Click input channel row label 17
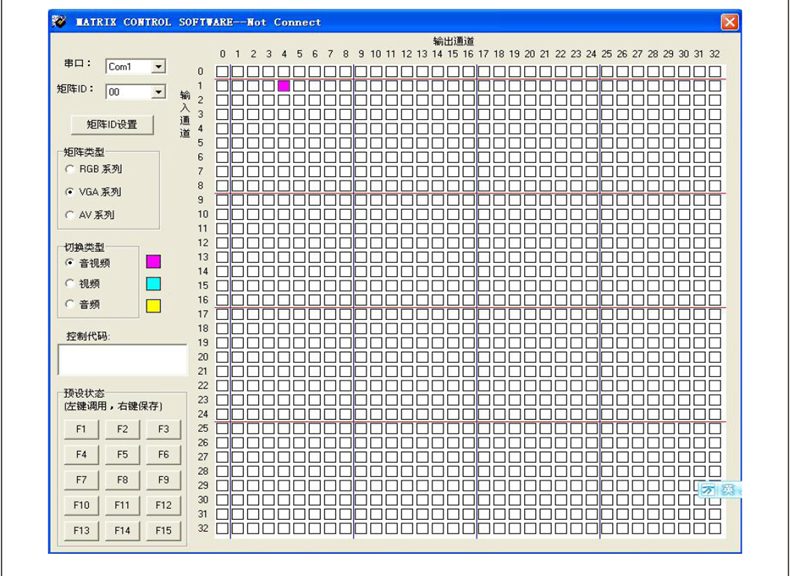Image resolution: width=790 pixels, height=576 pixels. click(203, 314)
